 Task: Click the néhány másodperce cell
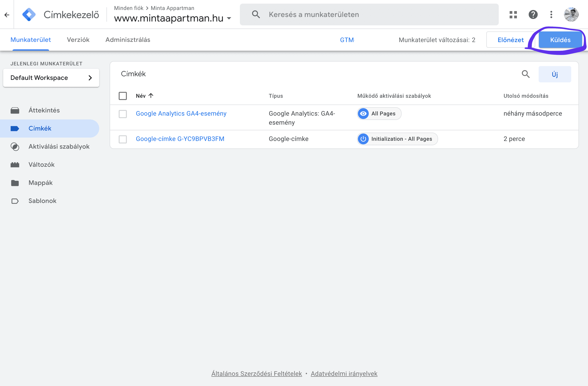pyautogui.click(x=533, y=114)
